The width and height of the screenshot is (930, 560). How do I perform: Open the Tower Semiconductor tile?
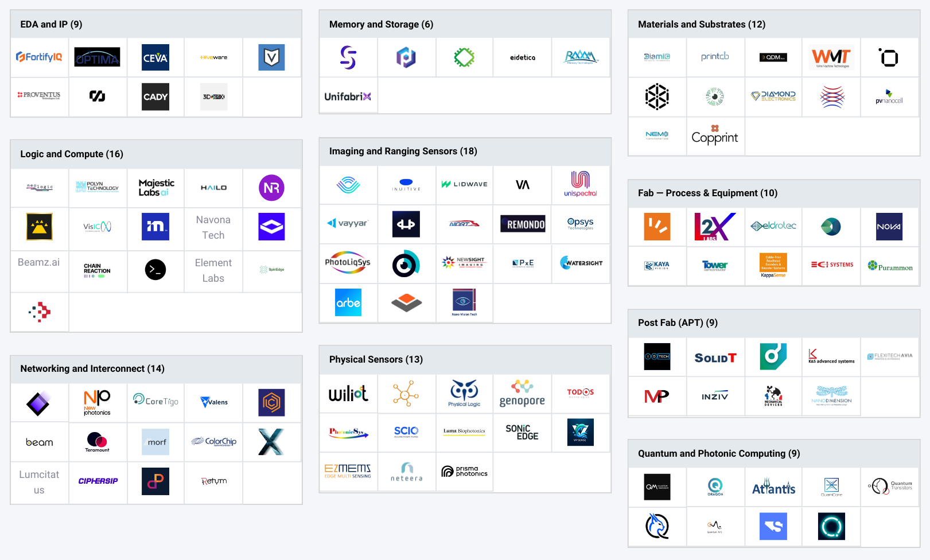point(715,265)
